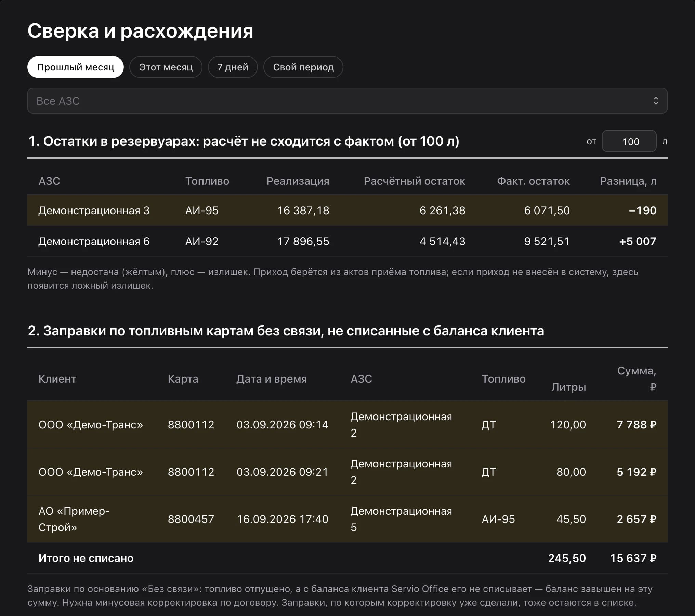Open the «Все АЗС» station dropdown
This screenshot has height=616, width=695.
[347, 101]
